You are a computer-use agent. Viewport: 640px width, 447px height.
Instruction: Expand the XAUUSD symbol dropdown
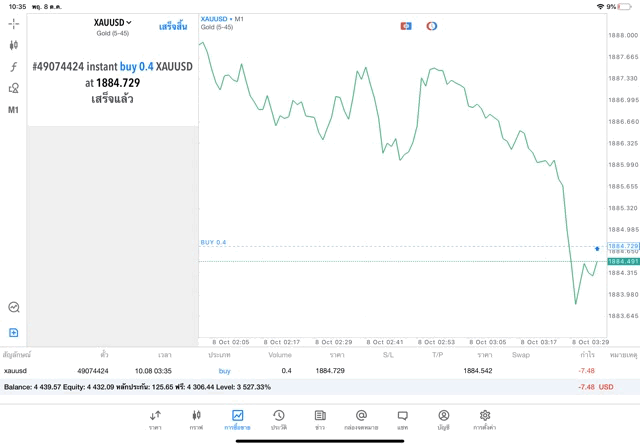point(112,22)
